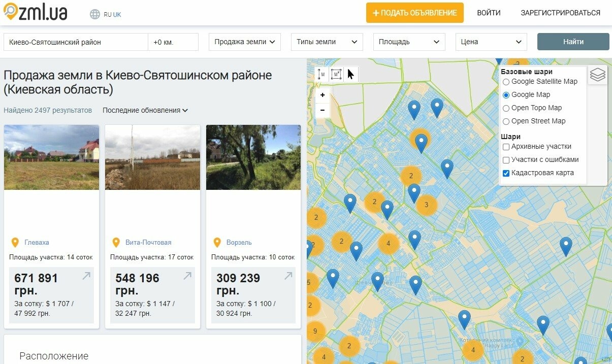
Task: Zoom in the map with plus button
Action: pos(323,95)
